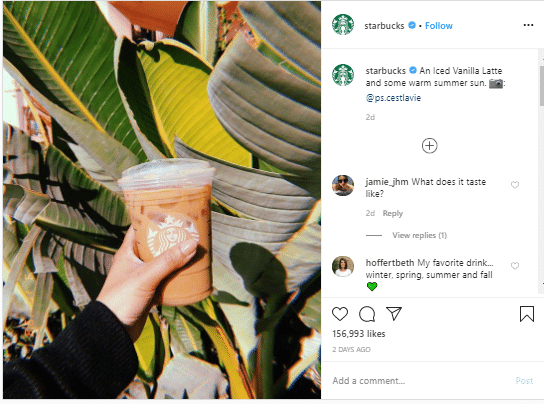This screenshot has width=544, height=404.
Task: Reply to jamie_jhm's comment
Action: [x=393, y=213]
